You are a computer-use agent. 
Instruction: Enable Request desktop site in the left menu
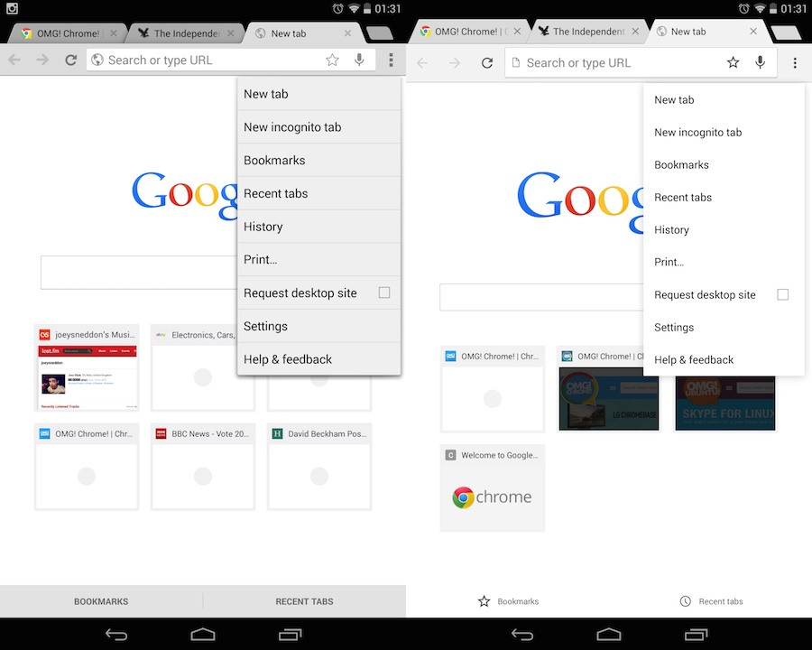tap(385, 292)
